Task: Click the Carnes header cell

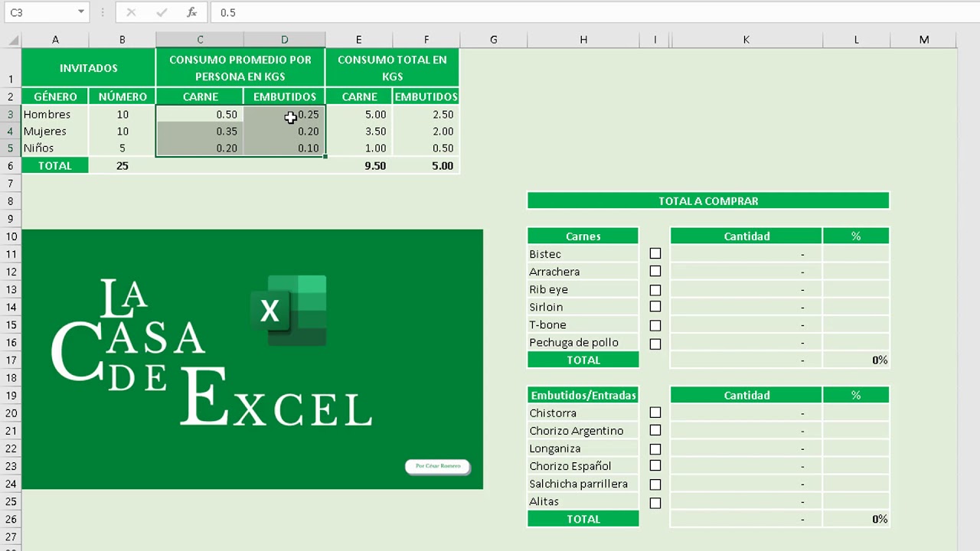Action: [583, 236]
